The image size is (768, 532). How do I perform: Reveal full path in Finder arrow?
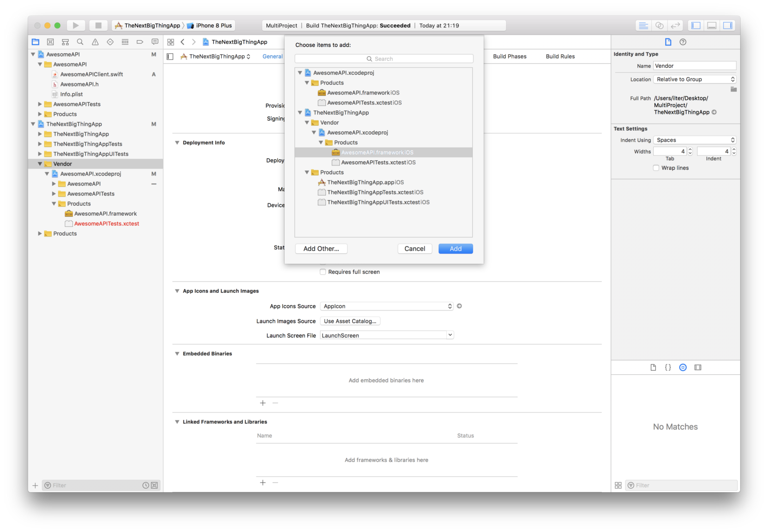[x=714, y=112]
